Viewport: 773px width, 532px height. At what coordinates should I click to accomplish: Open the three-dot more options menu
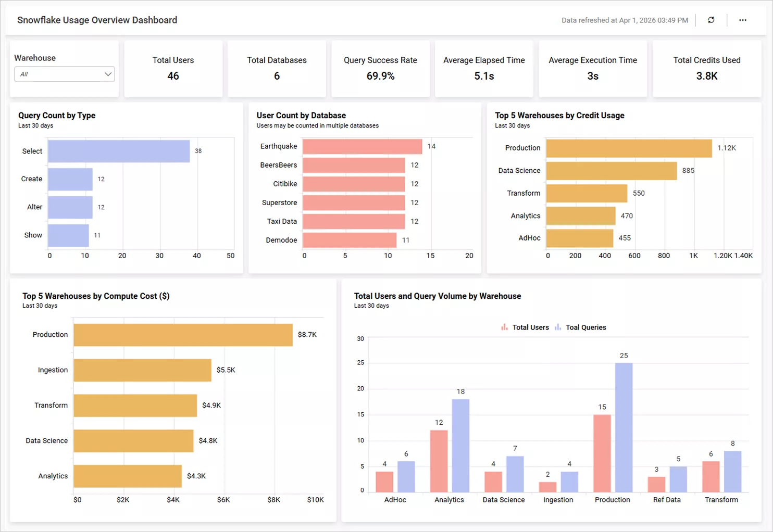tap(743, 20)
